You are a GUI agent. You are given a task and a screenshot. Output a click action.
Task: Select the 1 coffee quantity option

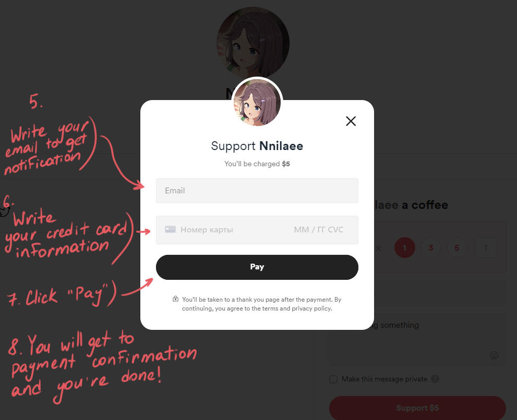coord(404,248)
